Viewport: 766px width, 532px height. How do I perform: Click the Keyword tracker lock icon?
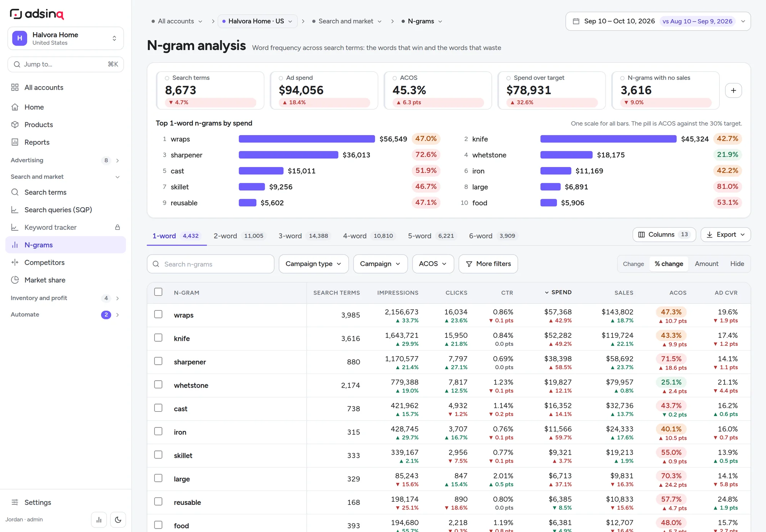(x=118, y=228)
